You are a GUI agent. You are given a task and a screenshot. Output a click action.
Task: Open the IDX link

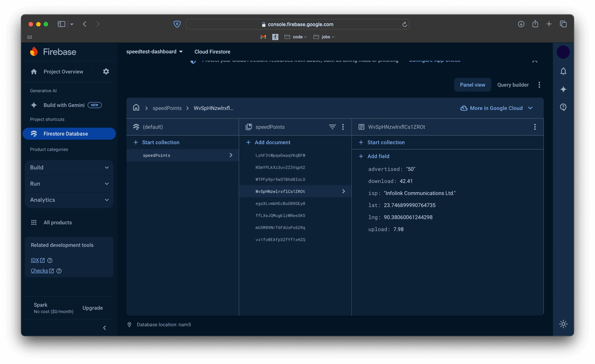click(x=38, y=260)
